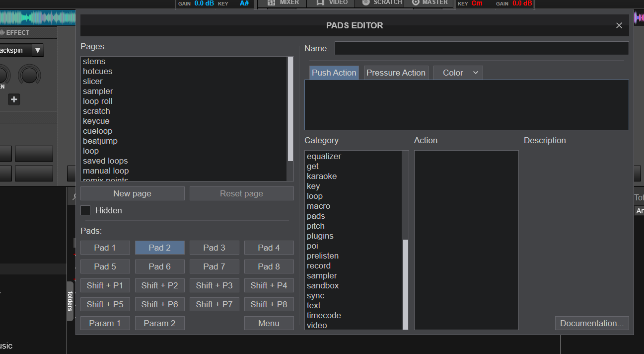
Task: Select the beatjump page
Action: pyautogui.click(x=184, y=141)
